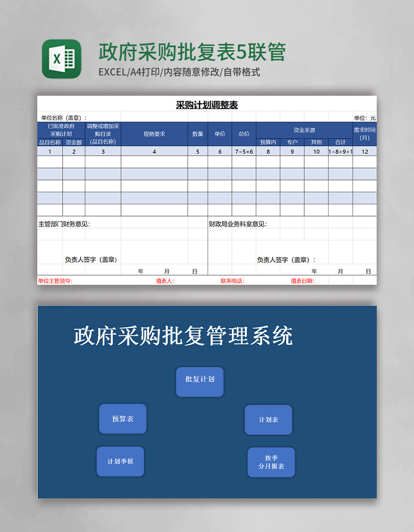
Task: Select the 预算表 module
Action: tap(122, 419)
